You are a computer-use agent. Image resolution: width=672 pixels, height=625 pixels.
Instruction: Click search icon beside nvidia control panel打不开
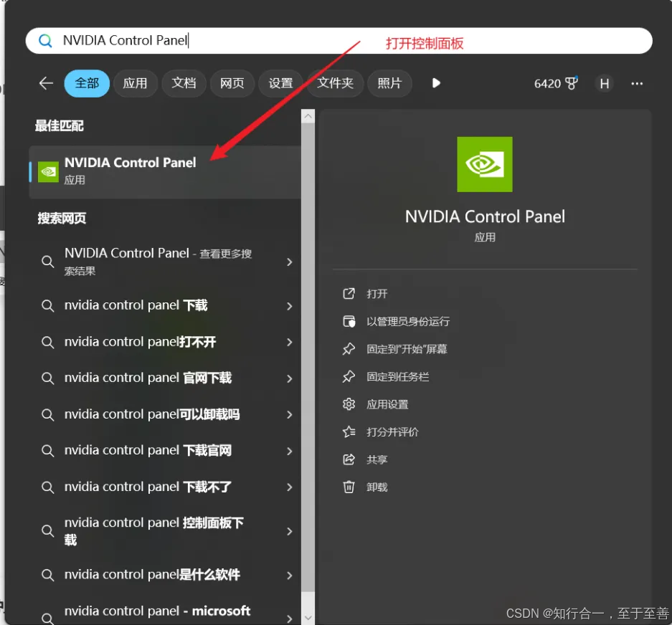47,343
